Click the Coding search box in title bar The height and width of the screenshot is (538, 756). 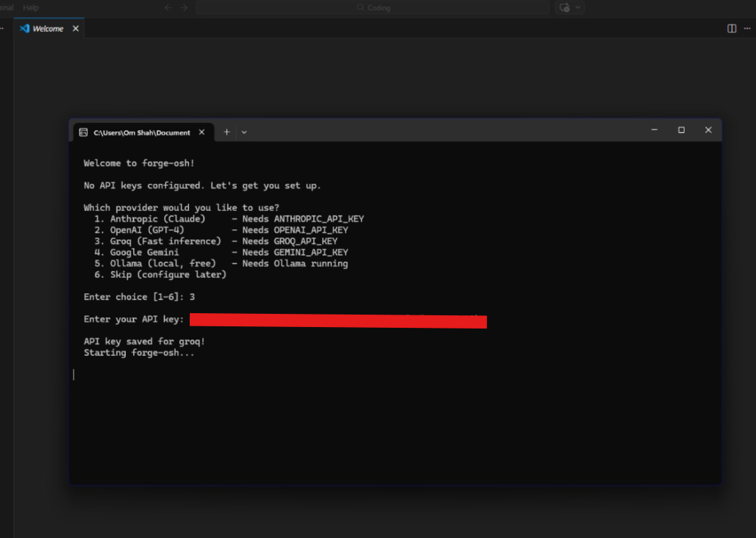pyautogui.click(x=373, y=7)
